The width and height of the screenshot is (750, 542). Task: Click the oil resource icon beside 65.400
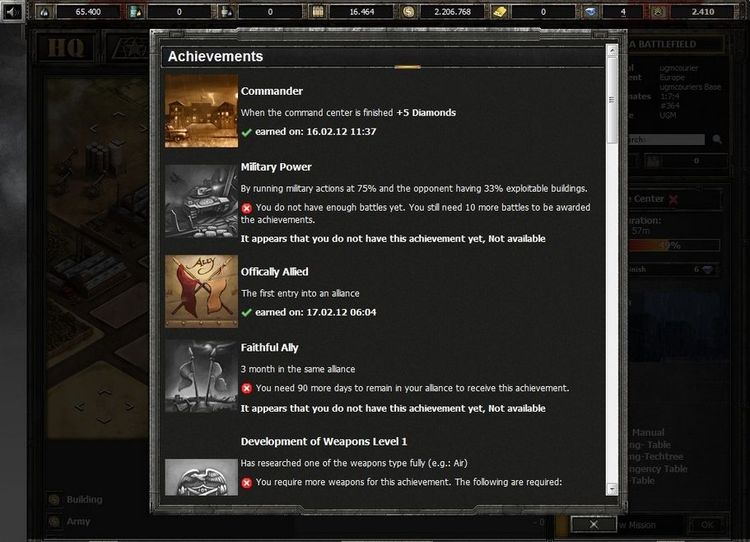tap(44, 12)
